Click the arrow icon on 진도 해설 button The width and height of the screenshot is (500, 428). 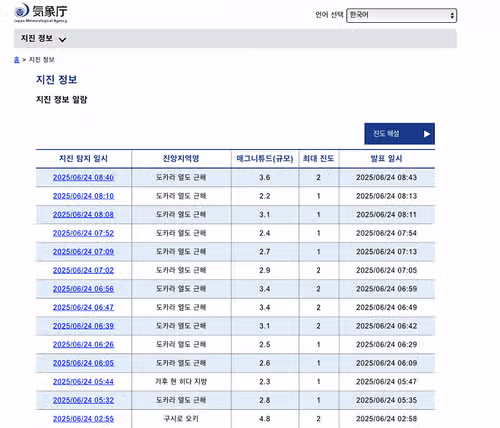(427, 134)
